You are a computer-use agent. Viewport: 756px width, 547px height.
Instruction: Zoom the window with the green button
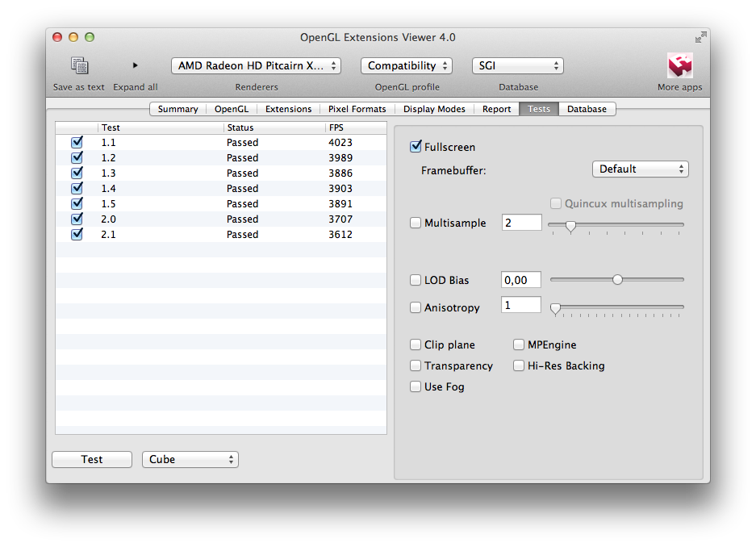pos(90,37)
